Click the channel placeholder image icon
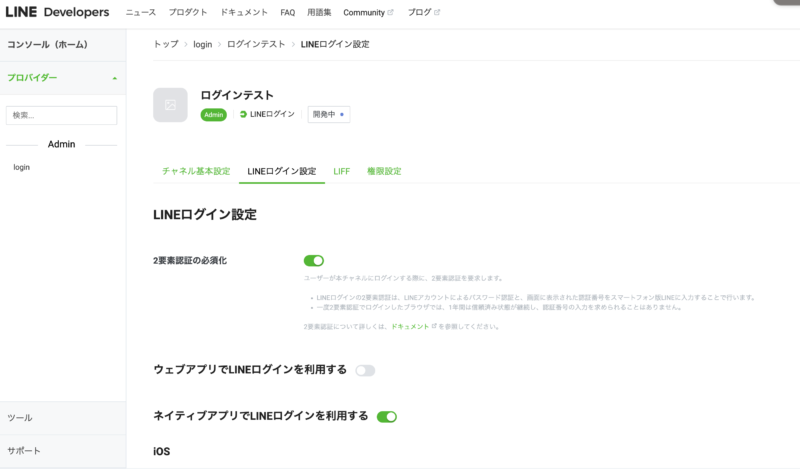The image size is (800, 473). coord(170,105)
